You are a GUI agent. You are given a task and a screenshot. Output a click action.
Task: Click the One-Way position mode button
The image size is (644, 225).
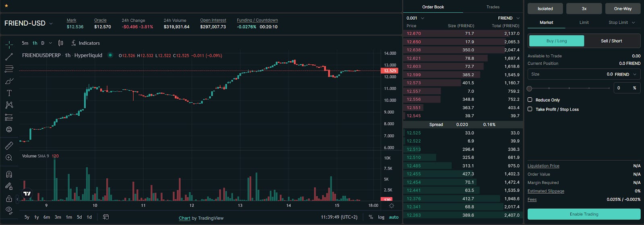click(623, 8)
